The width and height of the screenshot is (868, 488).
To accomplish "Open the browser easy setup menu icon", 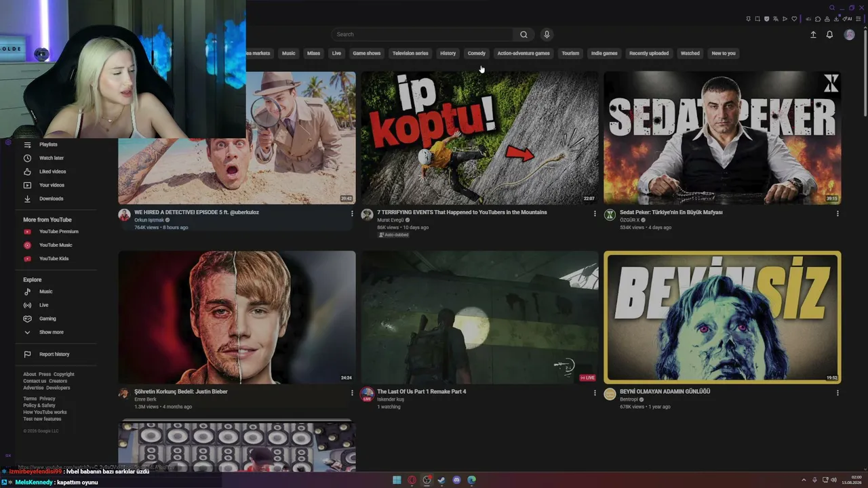I will click(x=859, y=19).
